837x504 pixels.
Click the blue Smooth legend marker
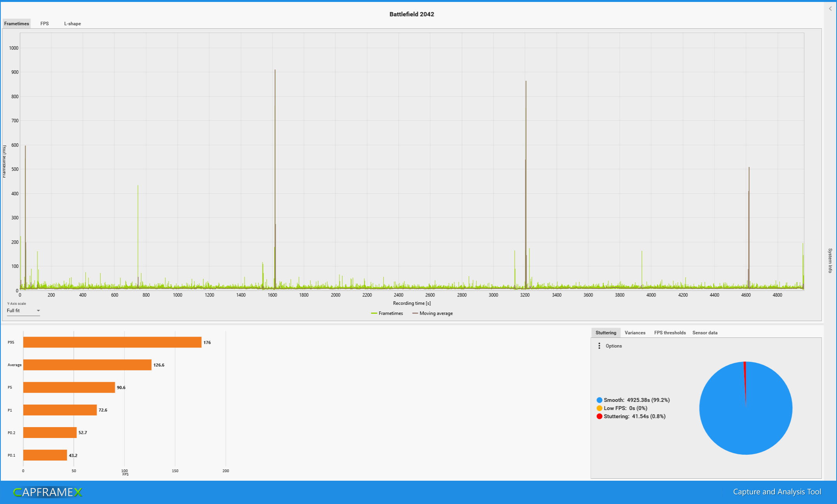[599, 400]
